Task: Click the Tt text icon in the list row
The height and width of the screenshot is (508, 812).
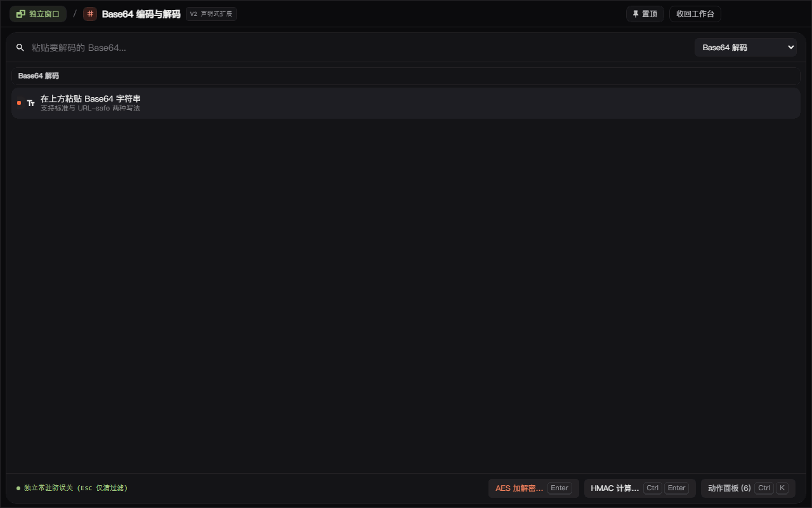Action: point(30,103)
